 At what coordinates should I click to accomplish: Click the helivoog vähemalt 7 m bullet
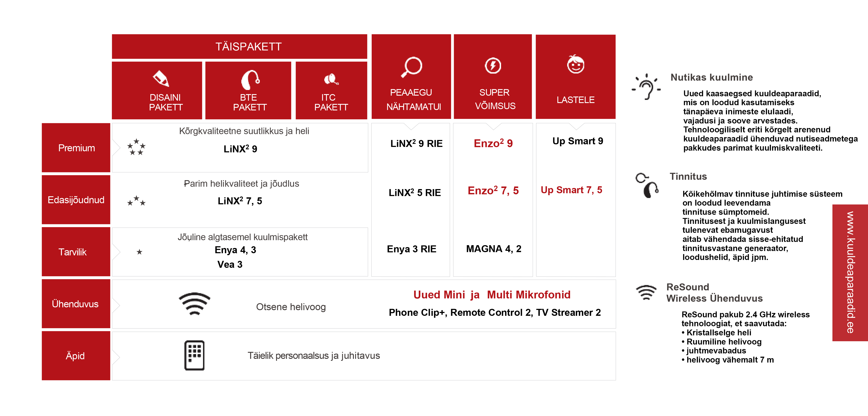[x=727, y=360]
